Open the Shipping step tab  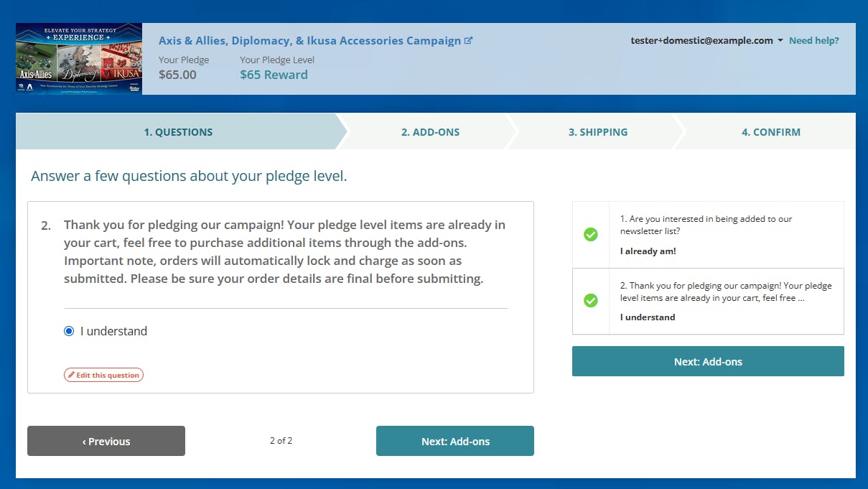click(x=597, y=132)
